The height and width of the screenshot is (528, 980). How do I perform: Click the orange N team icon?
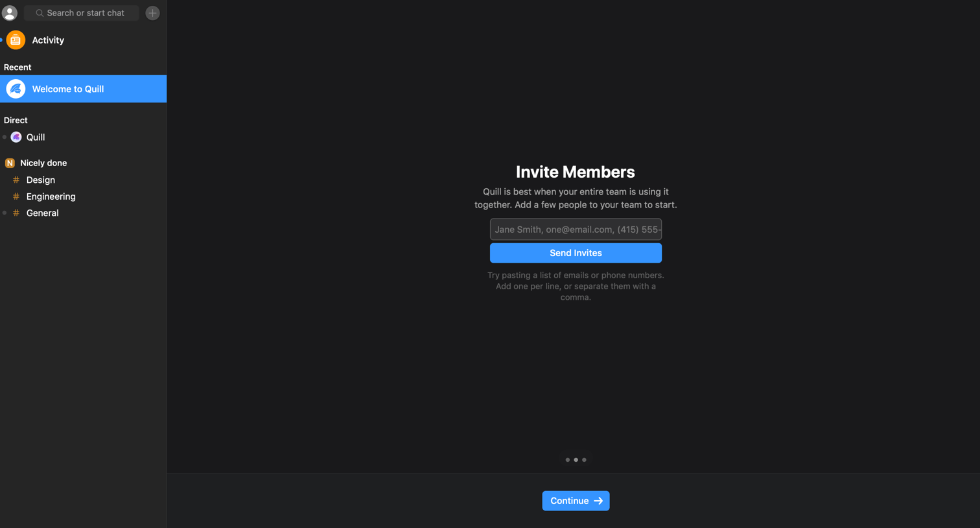[10, 163]
